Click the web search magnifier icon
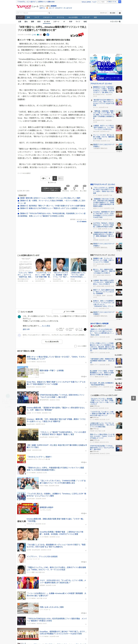Image resolution: width=138 pixels, height=644 pixels. pos(120,2)
